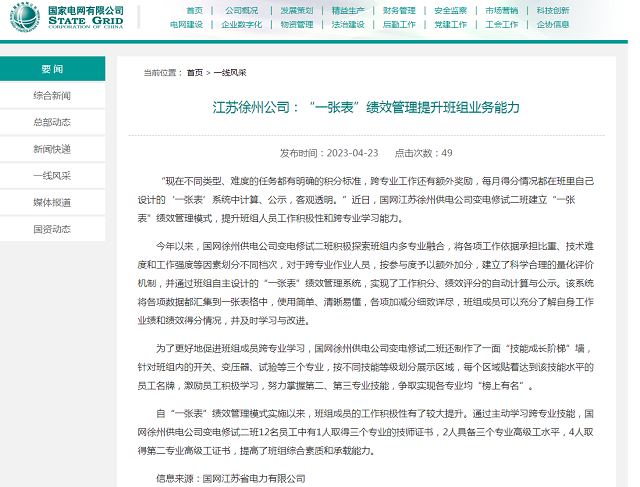Click the 点击次数：49 view counter
640x487 pixels.
pos(424,153)
